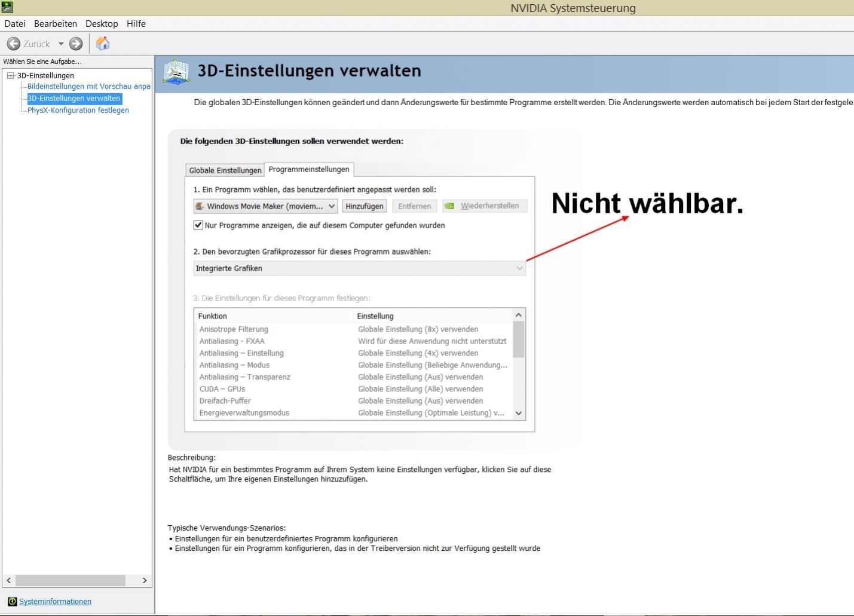This screenshot has width=854, height=616.
Task: Click the task pane horizontal scrollbar thumb
Action: [71, 580]
